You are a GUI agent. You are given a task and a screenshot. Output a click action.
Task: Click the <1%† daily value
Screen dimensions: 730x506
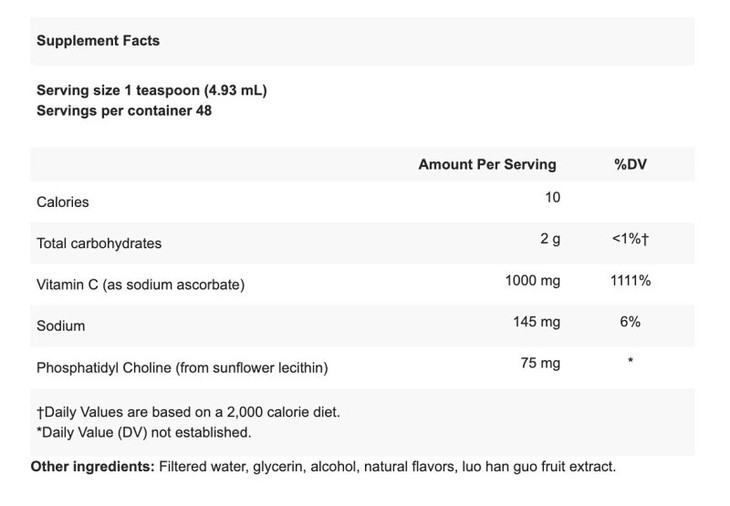click(x=630, y=240)
